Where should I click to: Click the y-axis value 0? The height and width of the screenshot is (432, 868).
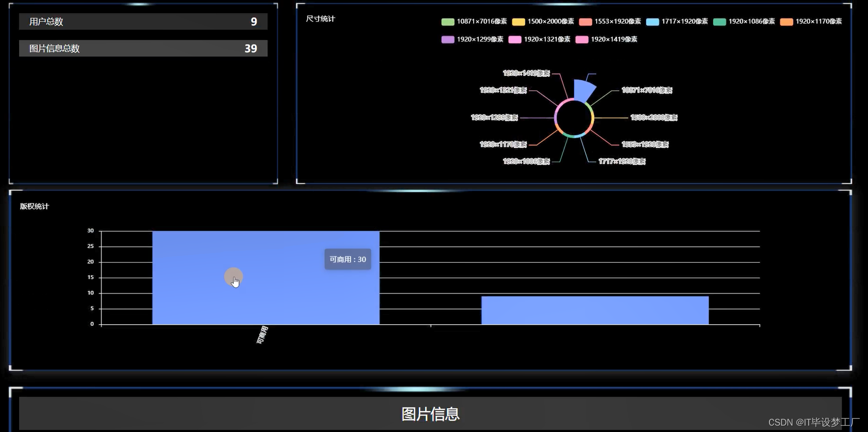pyautogui.click(x=92, y=324)
